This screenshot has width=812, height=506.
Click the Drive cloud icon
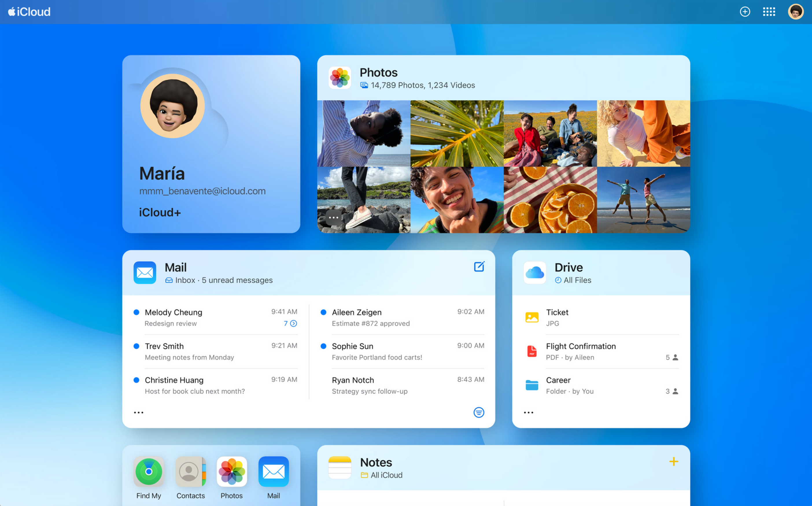(534, 273)
